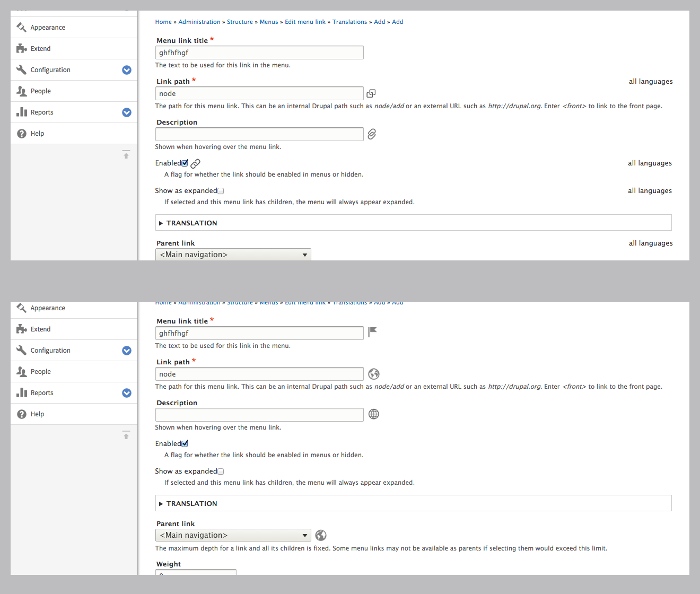
Task: Uncheck the Enabled checkbox in the upper form
Action: coord(185,163)
